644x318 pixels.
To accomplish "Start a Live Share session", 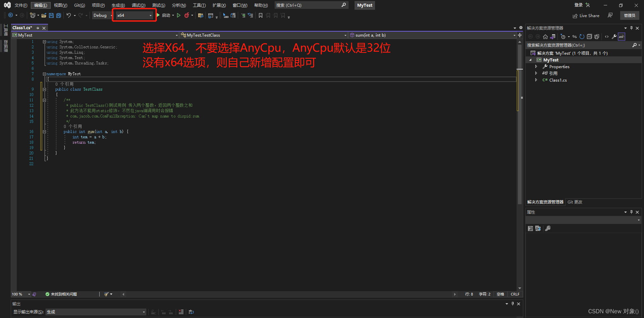I will point(586,15).
